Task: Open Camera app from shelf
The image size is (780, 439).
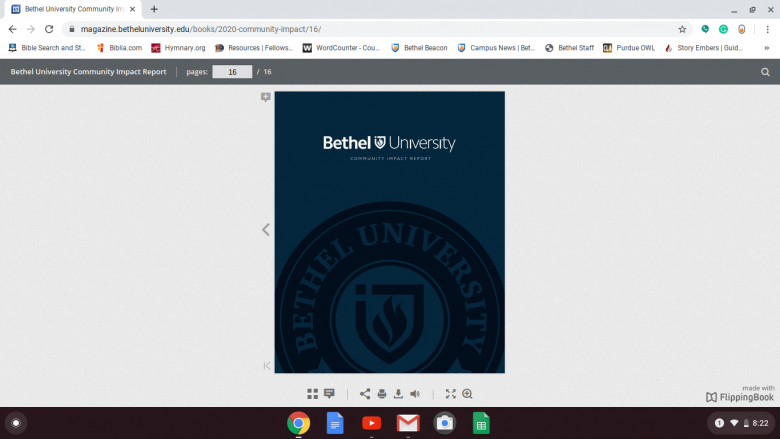Action: coord(445,423)
